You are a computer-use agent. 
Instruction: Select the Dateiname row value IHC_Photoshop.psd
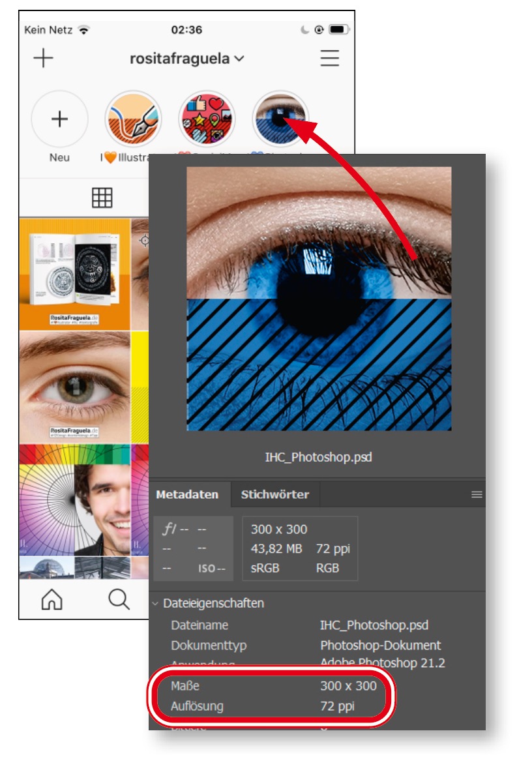[x=374, y=625]
